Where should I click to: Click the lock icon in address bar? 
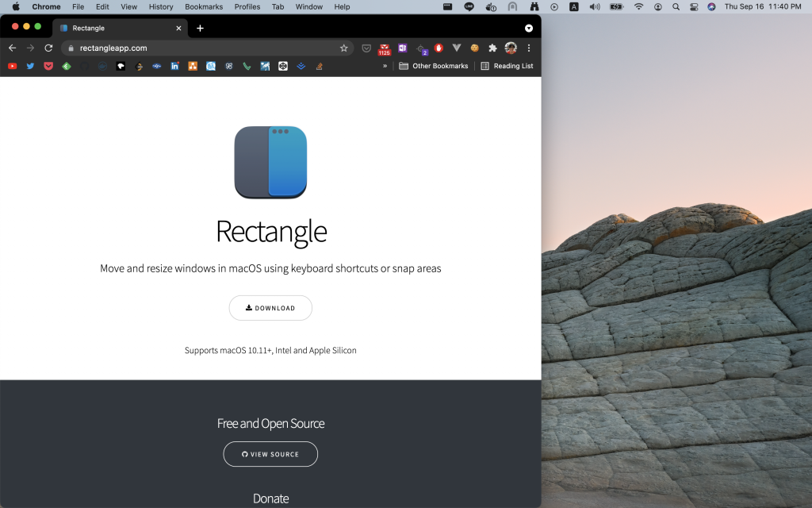click(71, 48)
